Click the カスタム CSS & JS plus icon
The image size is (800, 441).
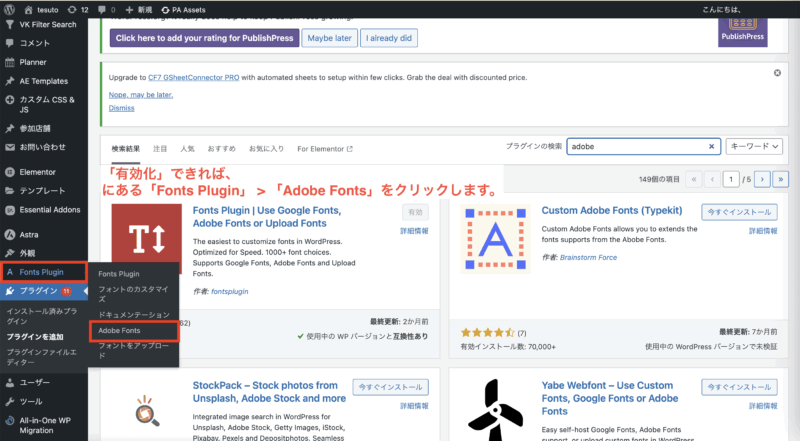[10, 100]
